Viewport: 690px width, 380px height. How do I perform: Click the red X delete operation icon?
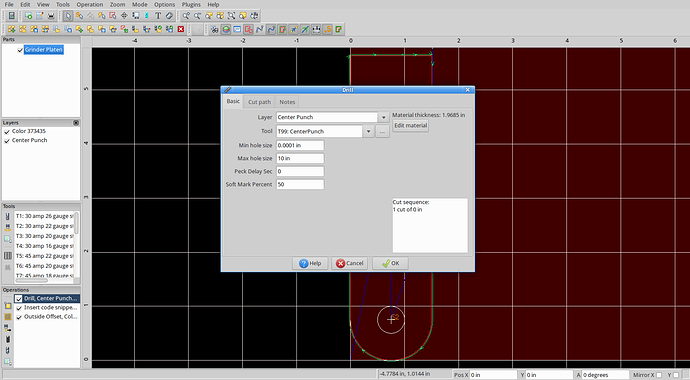tap(180, 29)
